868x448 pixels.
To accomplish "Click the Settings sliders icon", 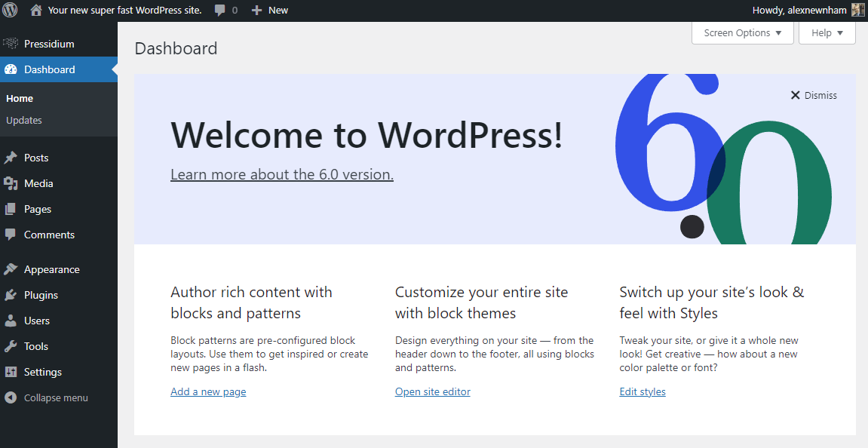I will pos(11,372).
